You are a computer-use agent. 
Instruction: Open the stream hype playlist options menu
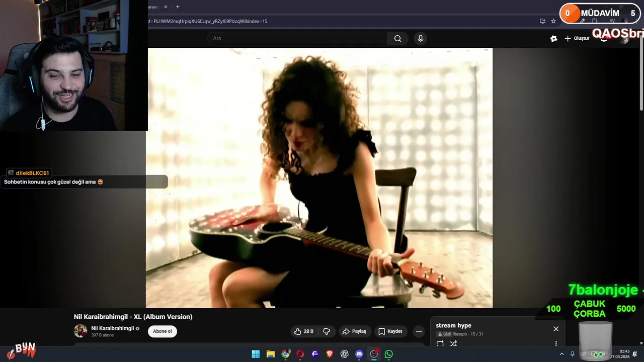pos(556,344)
